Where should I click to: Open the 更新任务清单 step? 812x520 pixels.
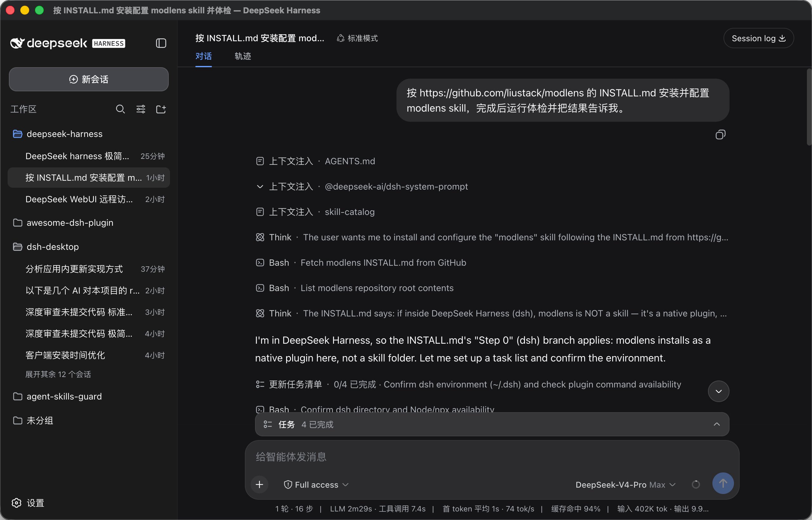pos(468,384)
